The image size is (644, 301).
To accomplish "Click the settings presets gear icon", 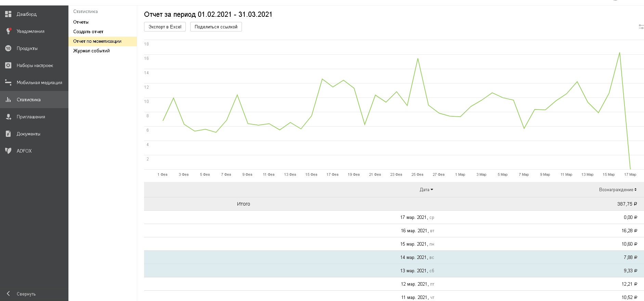I will pyautogui.click(x=8, y=65).
